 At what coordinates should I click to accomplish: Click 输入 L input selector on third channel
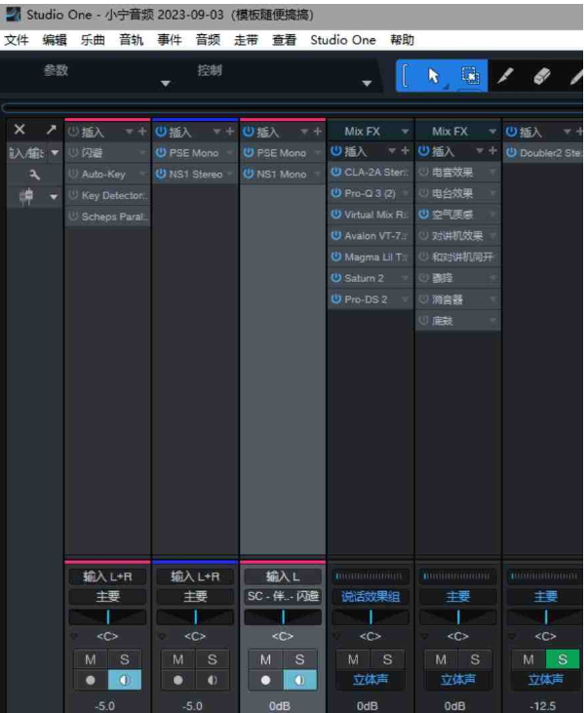[283, 576]
